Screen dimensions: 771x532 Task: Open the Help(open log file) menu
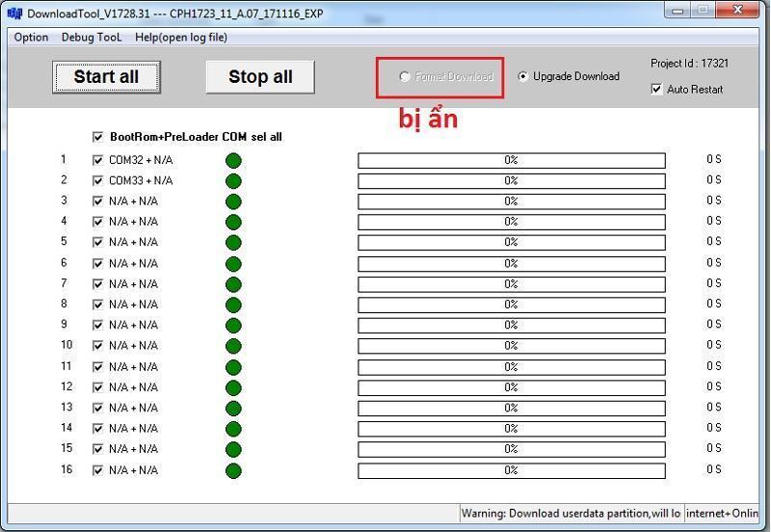[181, 38]
